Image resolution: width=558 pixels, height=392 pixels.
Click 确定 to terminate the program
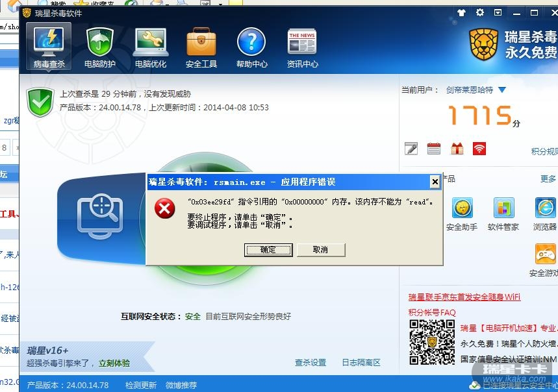click(268, 250)
